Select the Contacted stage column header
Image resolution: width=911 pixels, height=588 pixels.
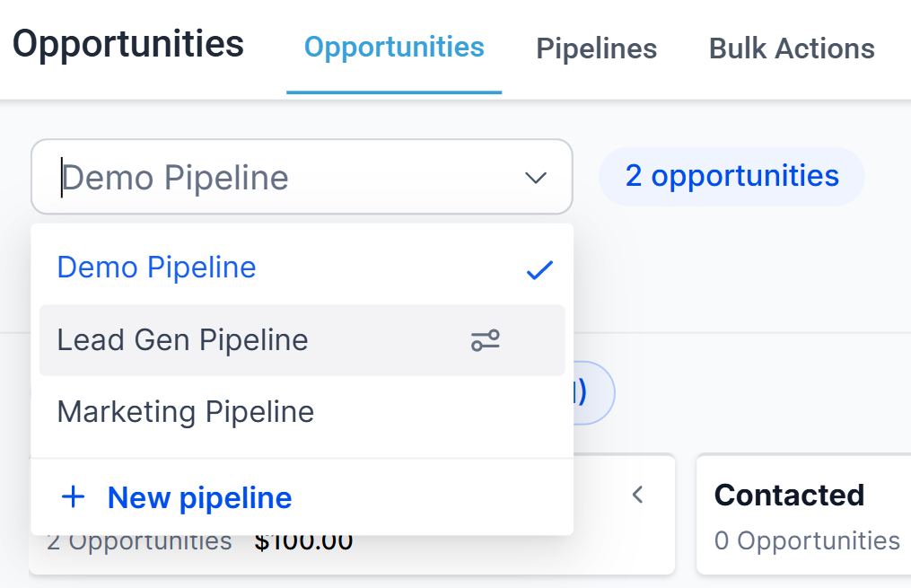coord(789,495)
